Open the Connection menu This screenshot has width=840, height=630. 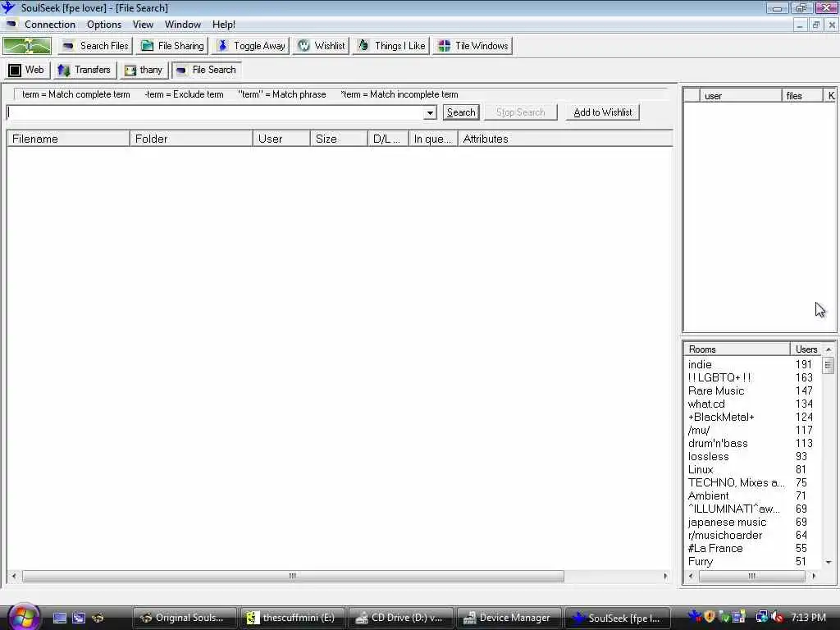[50, 25]
